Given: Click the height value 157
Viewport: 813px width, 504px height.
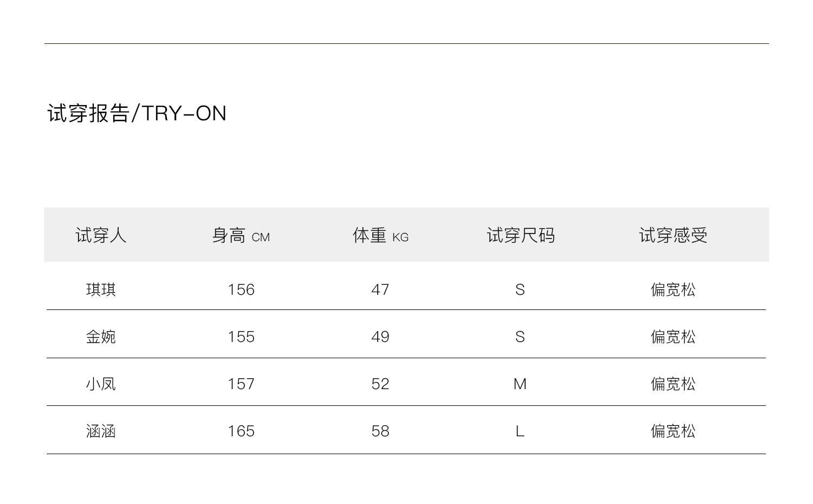Looking at the screenshot, I should 241,384.
